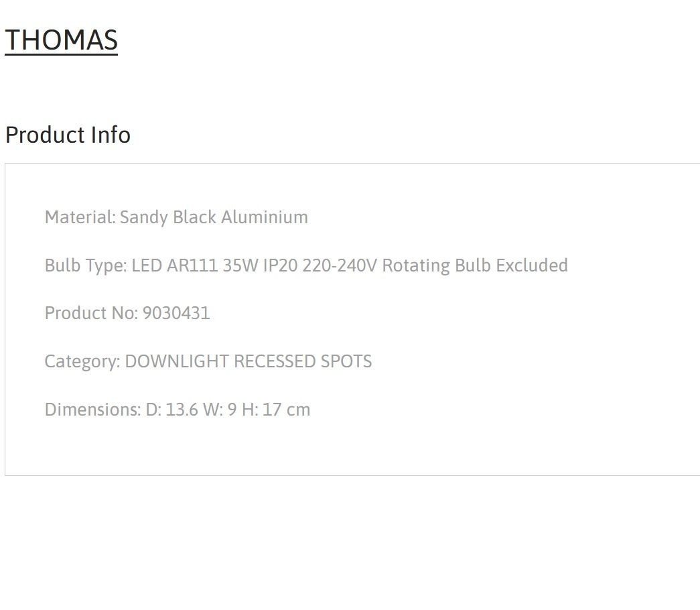Click the Category label

(82, 361)
